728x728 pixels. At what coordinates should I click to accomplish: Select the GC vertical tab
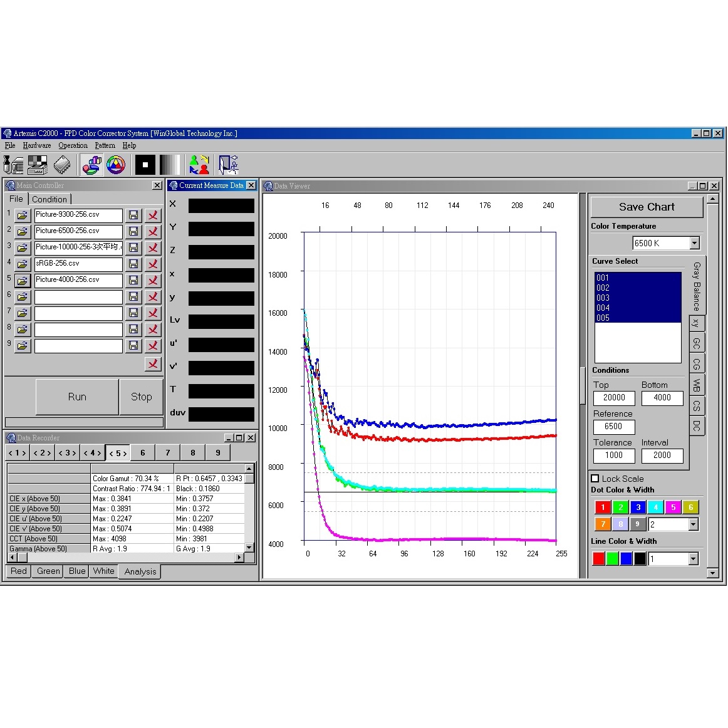pyautogui.click(x=697, y=343)
